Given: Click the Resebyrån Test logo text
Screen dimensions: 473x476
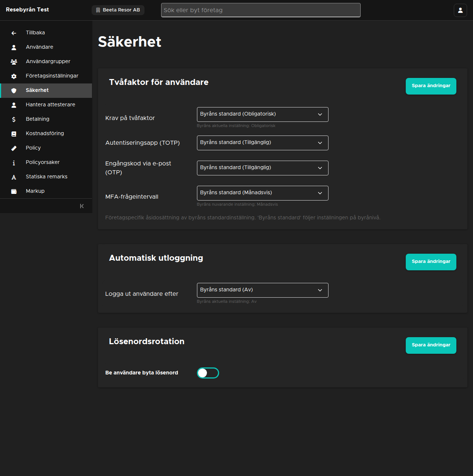Looking at the screenshot, I should [27, 10].
